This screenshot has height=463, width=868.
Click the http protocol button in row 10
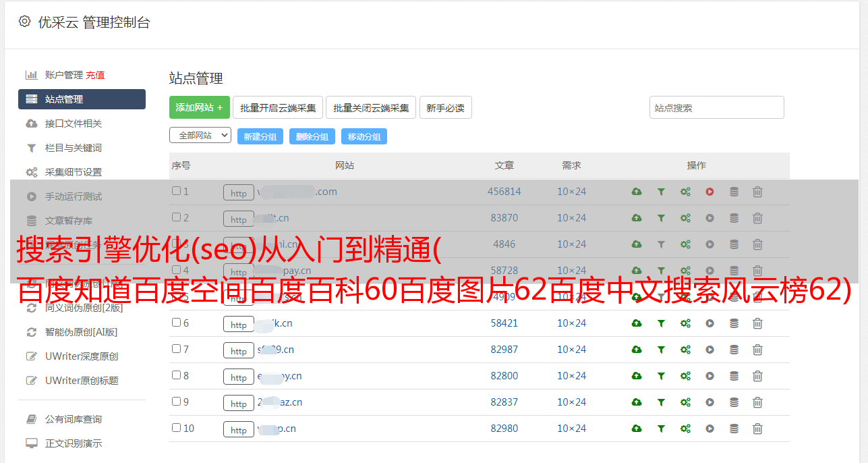[239, 429]
